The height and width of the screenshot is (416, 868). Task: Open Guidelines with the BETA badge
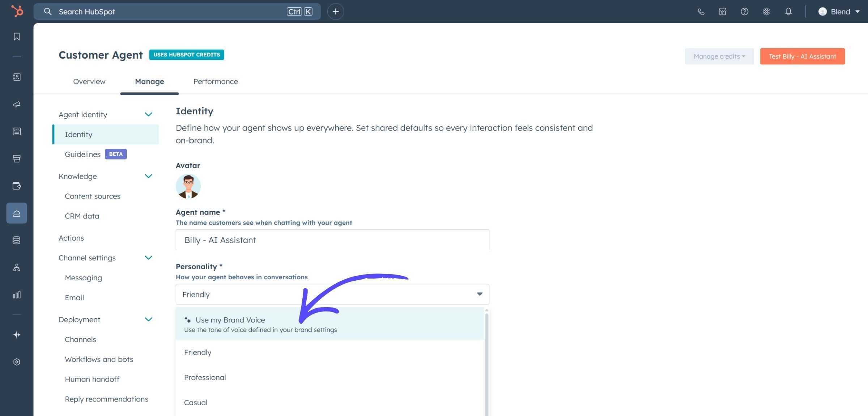coord(82,154)
